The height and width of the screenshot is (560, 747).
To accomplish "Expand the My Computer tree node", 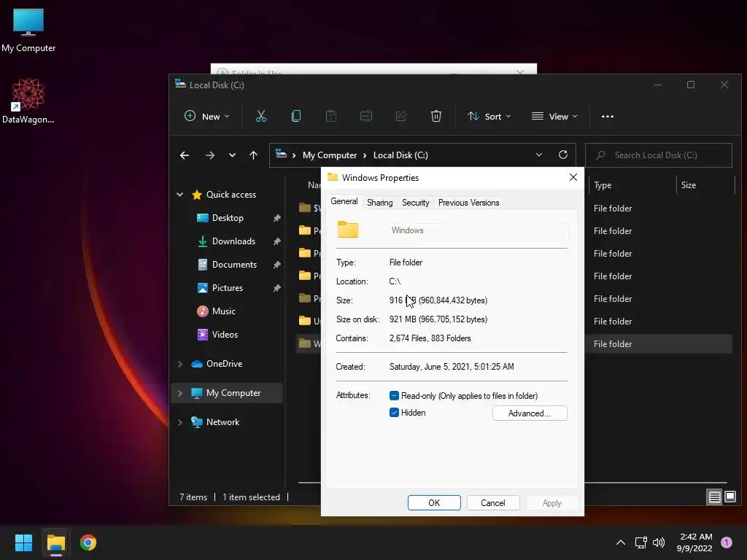I will 179,393.
